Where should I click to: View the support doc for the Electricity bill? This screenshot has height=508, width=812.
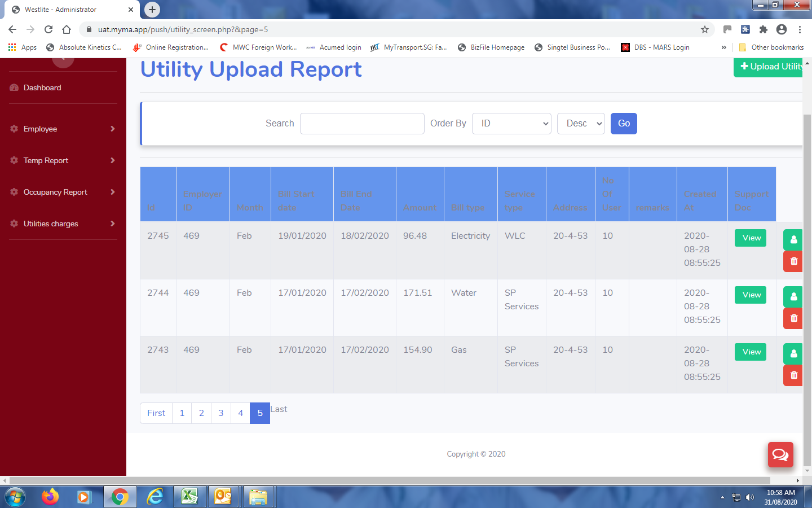pyautogui.click(x=751, y=238)
